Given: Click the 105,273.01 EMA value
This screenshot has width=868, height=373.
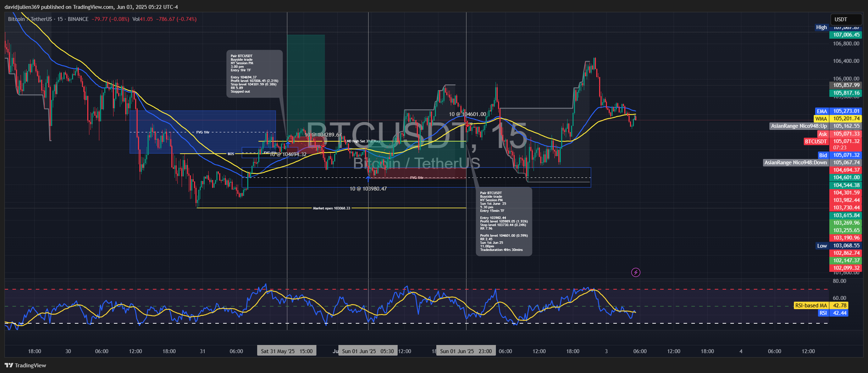Looking at the screenshot, I should [x=846, y=111].
